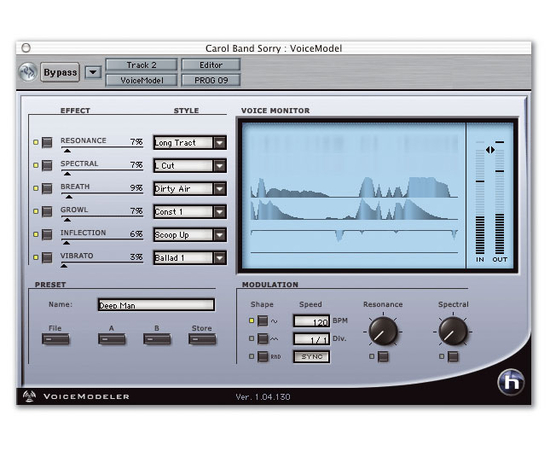550x450 pixels.
Task: Toggle the Resonance effect on/off button
Action: [x=47, y=142]
